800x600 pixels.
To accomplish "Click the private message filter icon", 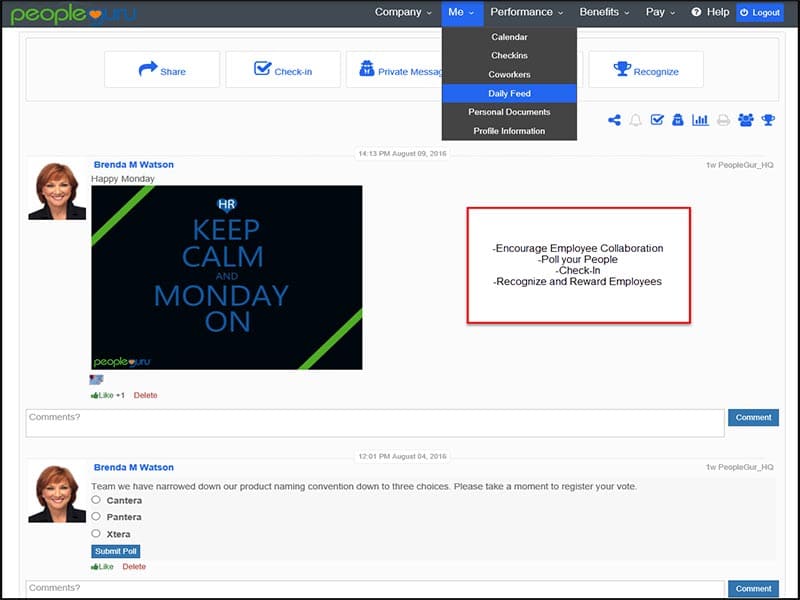I will 678,120.
